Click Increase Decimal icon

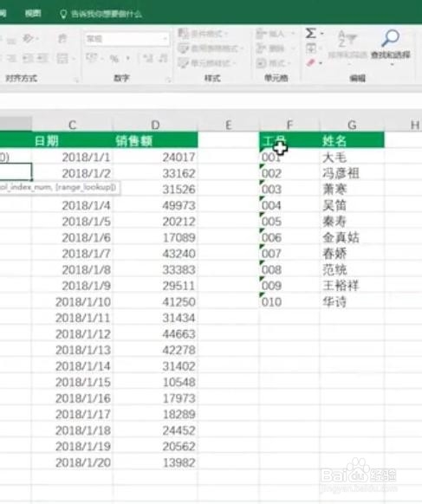pyautogui.click(x=148, y=58)
